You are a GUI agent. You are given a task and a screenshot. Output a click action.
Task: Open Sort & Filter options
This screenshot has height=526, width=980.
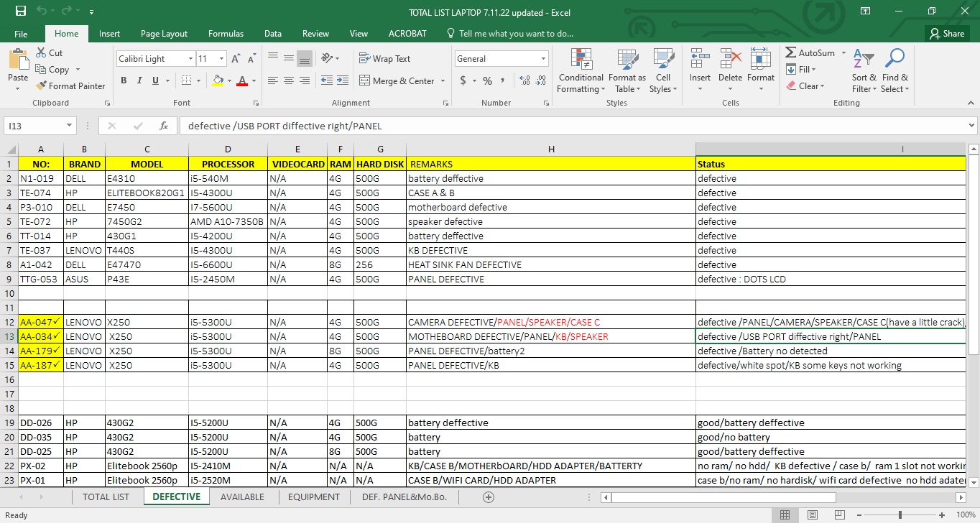click(x=864, y=70)
